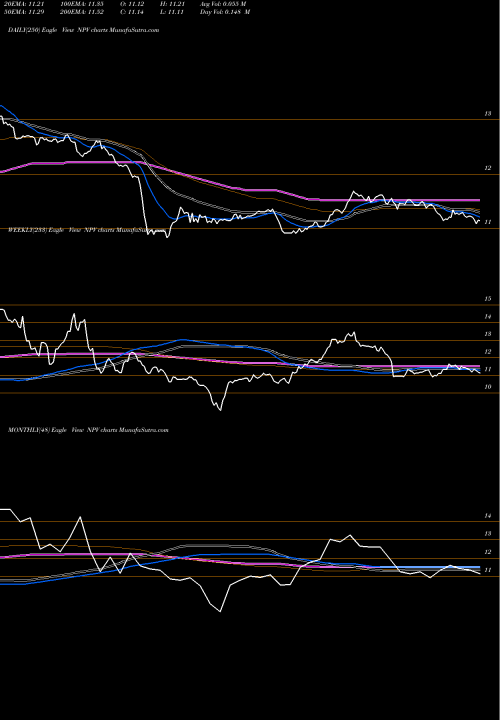The width and height of the screenshot is (500, 720).
Task: Click the WEEKLY chart title
Action: (86, 231)
